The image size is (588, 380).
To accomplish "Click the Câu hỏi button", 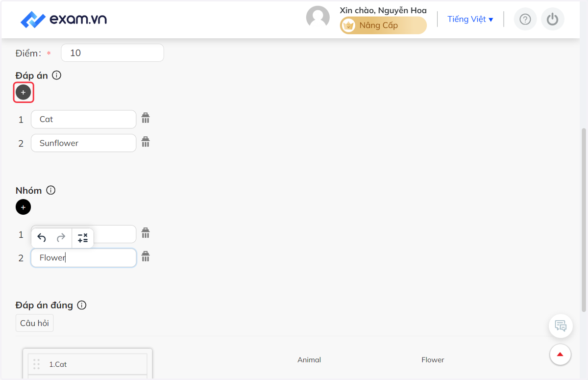I will click(x=34, y=323).
